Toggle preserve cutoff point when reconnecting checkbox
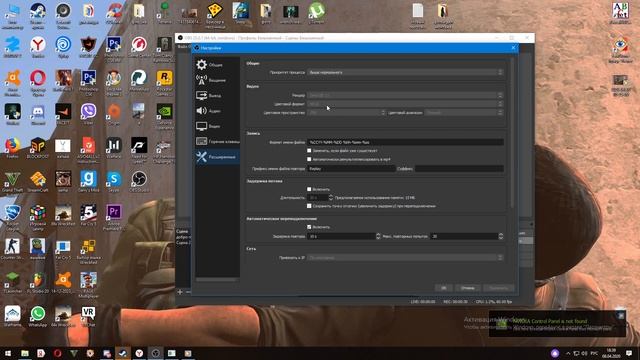The width and height of the screenshot is (640, 360). (309, 206)
